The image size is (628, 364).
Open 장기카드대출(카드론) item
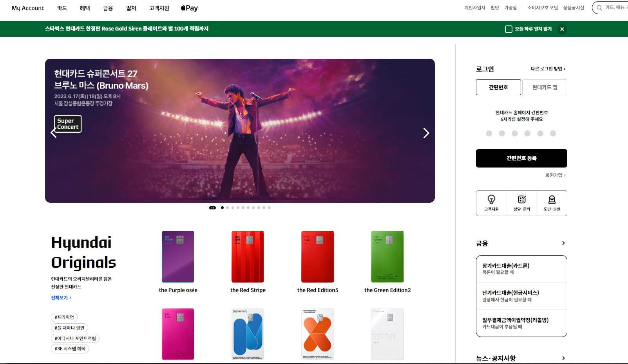[x=521, y=269]
